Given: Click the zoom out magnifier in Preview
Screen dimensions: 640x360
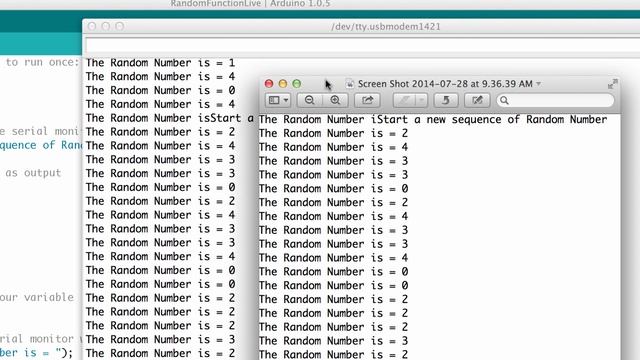Looking at the screenshot, I should click(309, 100).
